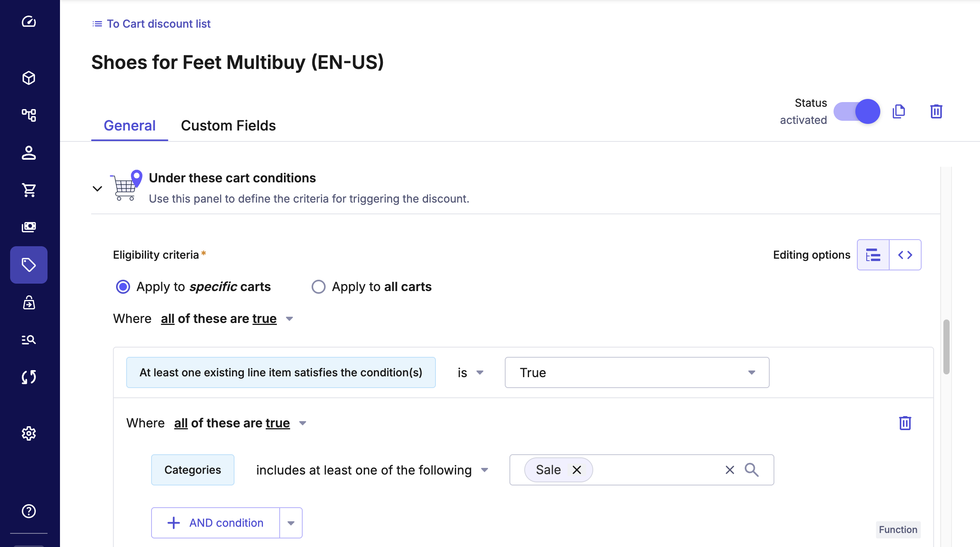The image size is (980, 547).
Task: Click the duplicate discount copy icon
Action: tap(899, 111)
